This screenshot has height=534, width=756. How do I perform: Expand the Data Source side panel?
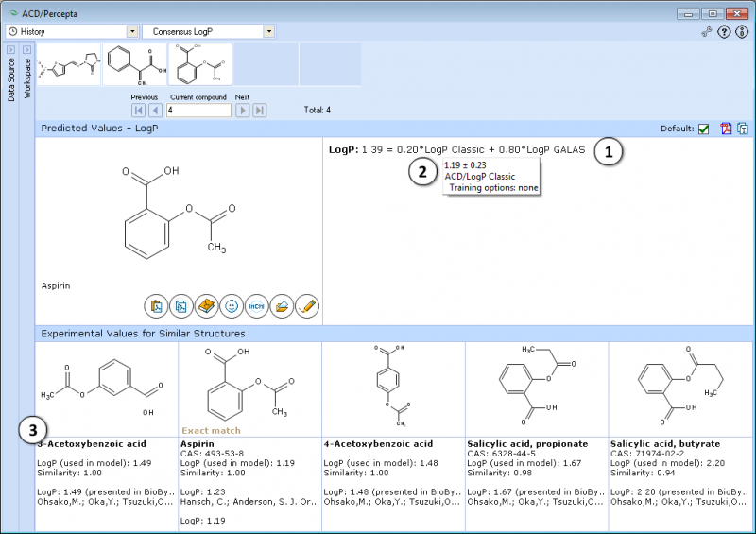11,50
